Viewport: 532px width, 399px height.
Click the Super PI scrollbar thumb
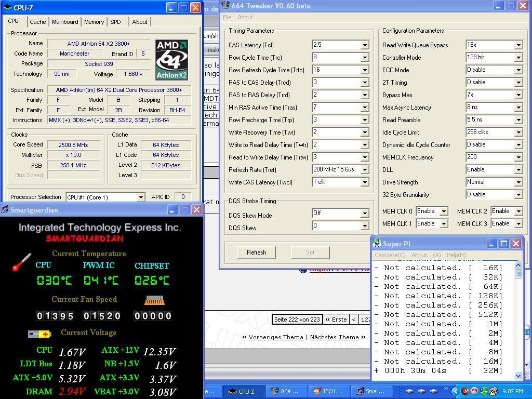(518, 274)
